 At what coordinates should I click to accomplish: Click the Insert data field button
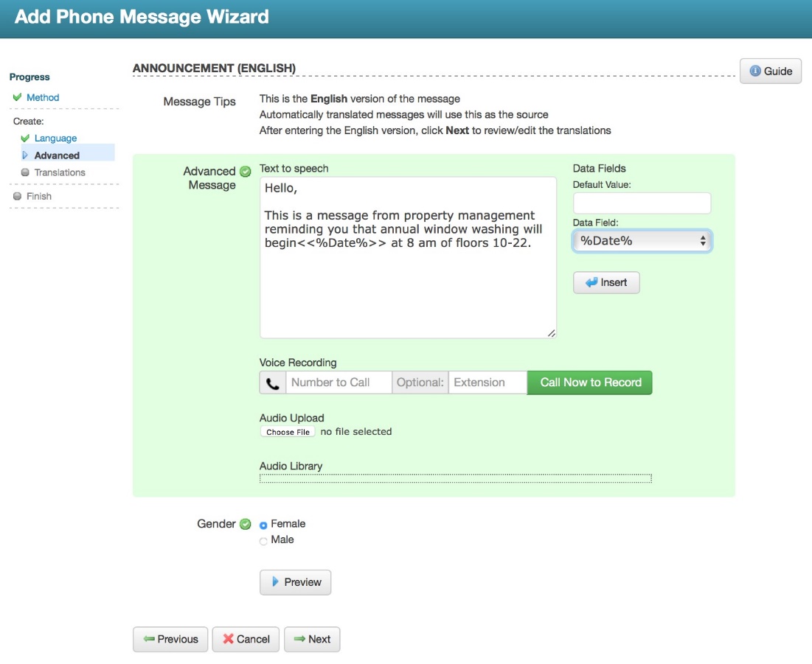pos(606,282)
